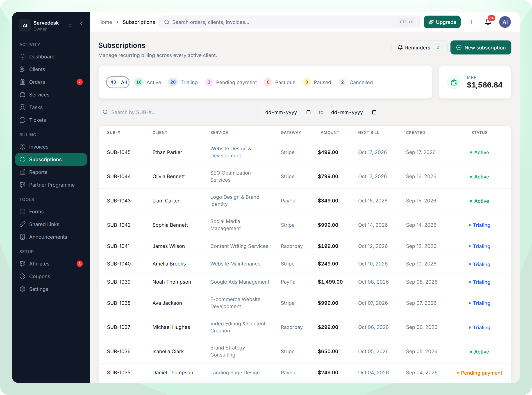Open Affiliates in the sidebar

click(x=51, y=264)
